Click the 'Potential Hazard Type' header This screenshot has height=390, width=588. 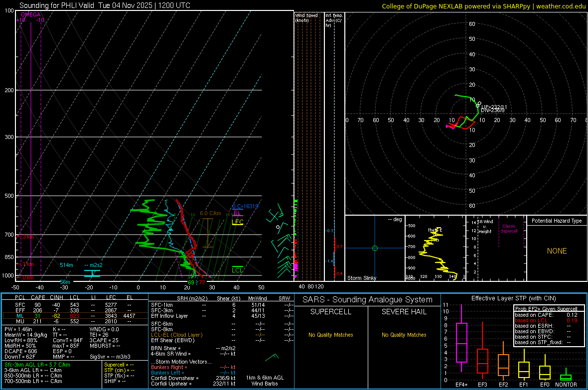point(557,221)
